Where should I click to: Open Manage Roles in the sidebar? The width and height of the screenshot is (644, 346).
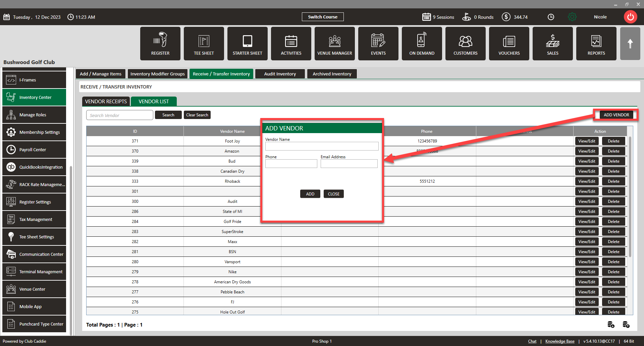[34, 115]
